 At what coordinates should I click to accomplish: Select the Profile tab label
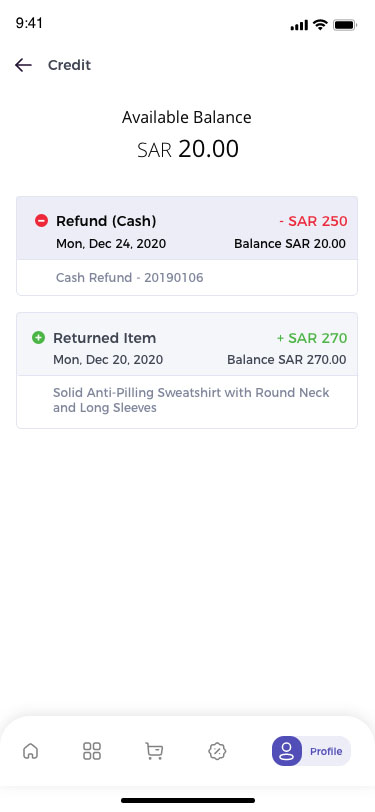pos(326,751)
